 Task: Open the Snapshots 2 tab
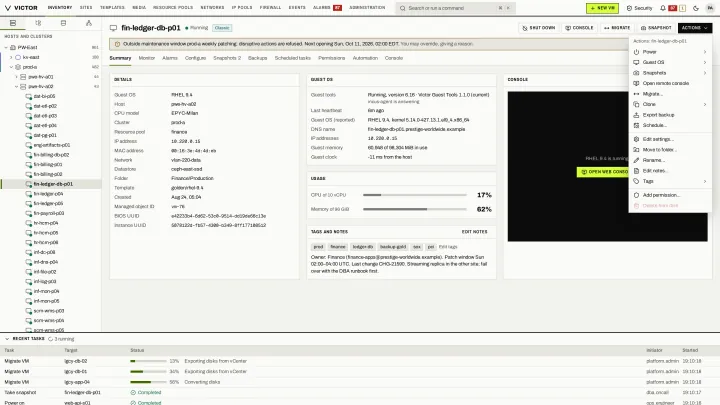coord(227,58)
